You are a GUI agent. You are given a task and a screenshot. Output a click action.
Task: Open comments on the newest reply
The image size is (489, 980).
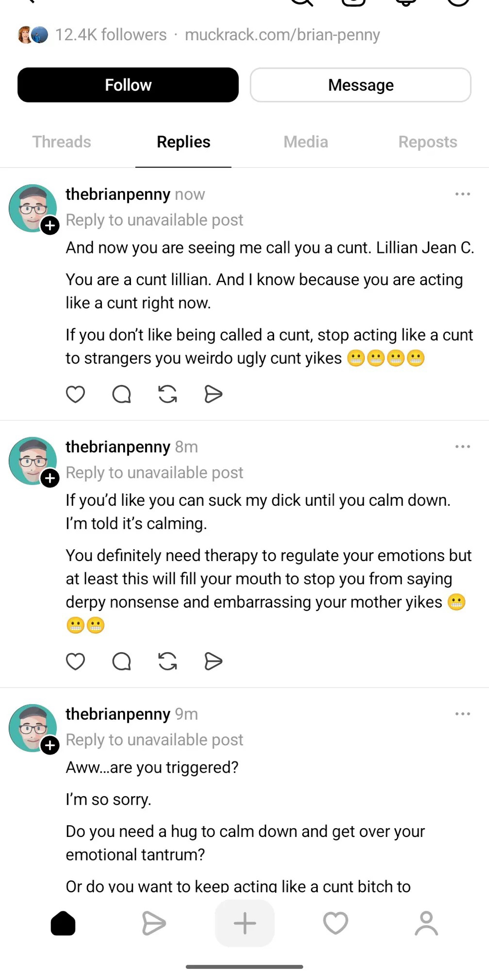(x=121, y=394)
